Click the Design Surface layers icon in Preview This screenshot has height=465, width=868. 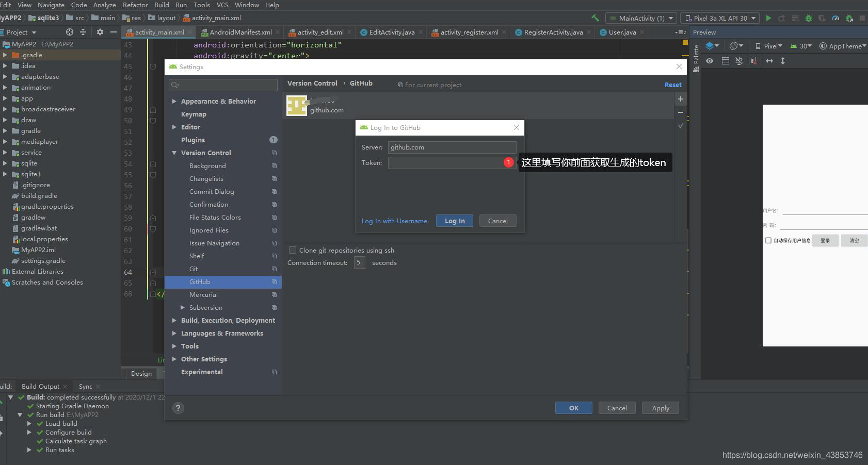coord(712,46)
